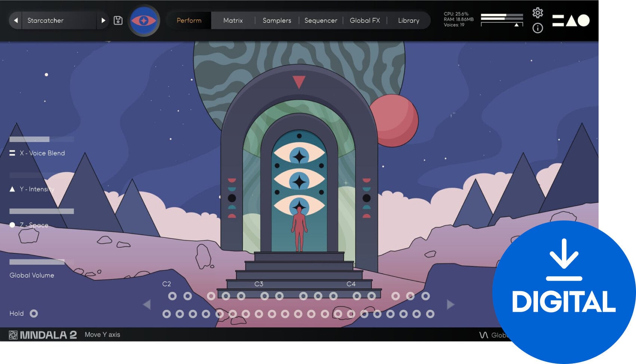Toggle the C2 key circle
The width and height of the screenshot is (636, 364).
tap(166, 314)
